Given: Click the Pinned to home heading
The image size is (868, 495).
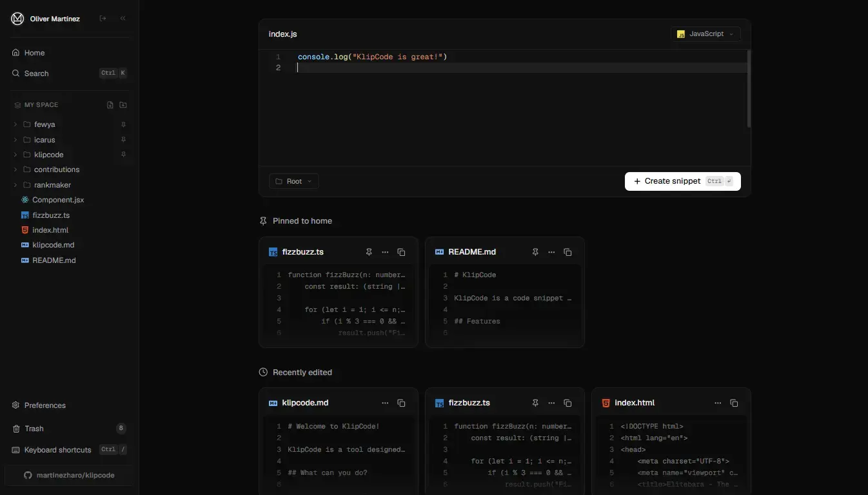Looking at the screenshot, I should 302,221.
